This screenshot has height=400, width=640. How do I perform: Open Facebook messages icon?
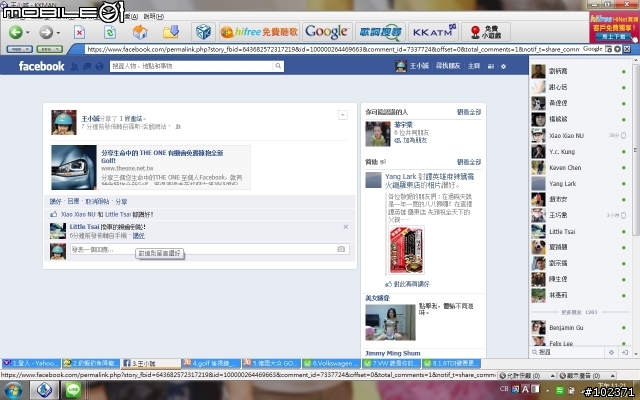coord(87,66)
